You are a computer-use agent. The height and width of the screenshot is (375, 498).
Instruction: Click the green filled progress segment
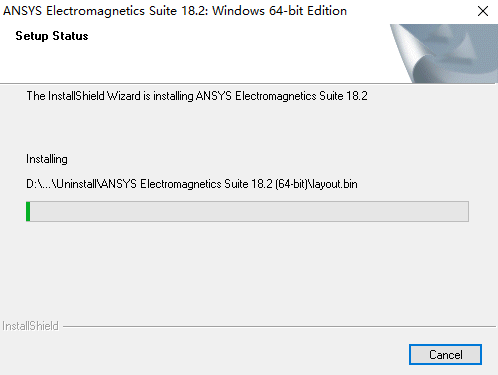(28, 211)
